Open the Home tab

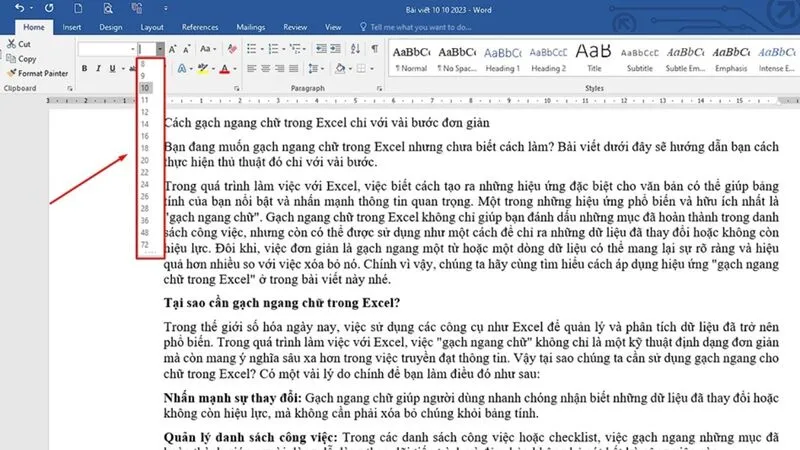[34, 27]
